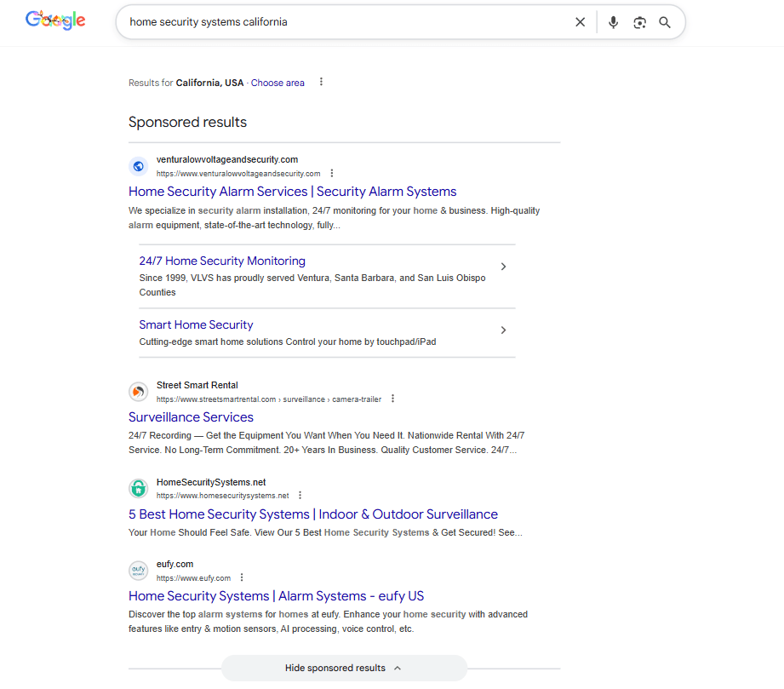
Task: Open Google Lens camera search
Action: pyautogui.click(x=639, y=22)
